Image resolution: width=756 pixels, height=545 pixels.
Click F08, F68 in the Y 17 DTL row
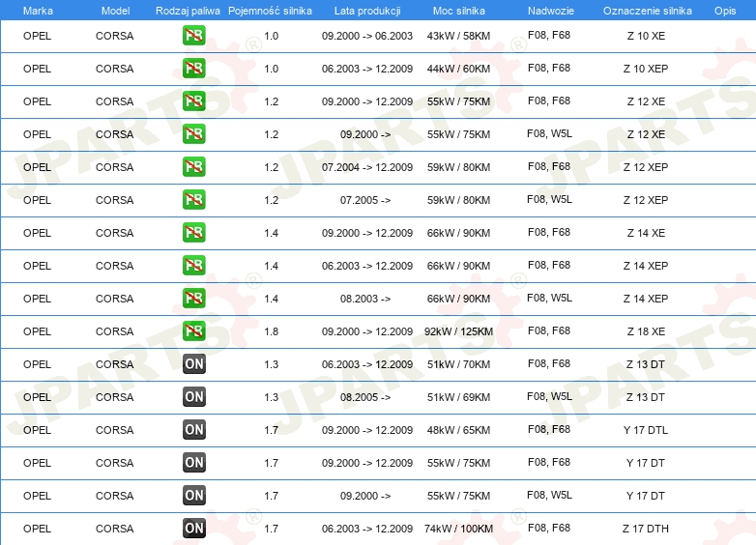pos(549,429)
